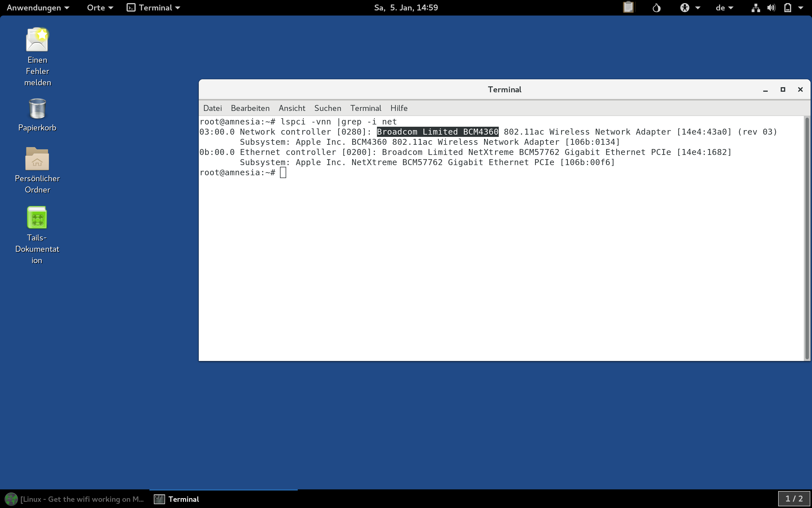Screen dimensions: 812x508
Task: Click the date and time clock
Action: [x=406, y=7]
